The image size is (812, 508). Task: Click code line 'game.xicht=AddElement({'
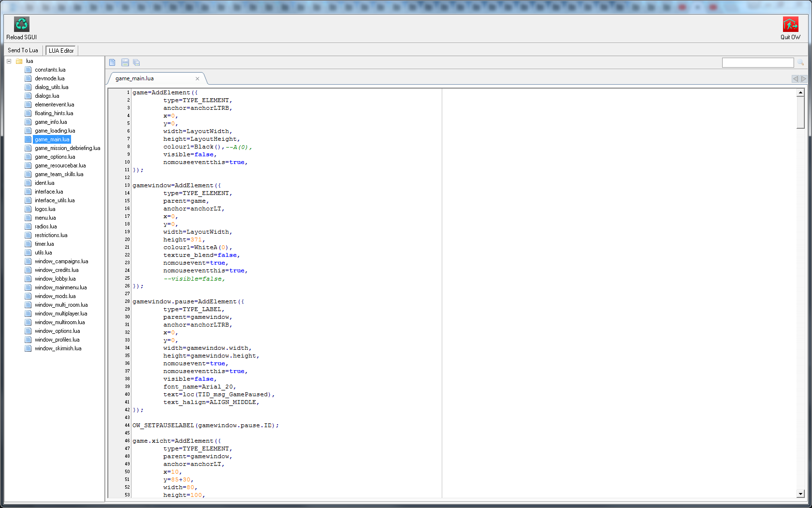[176, 441]
